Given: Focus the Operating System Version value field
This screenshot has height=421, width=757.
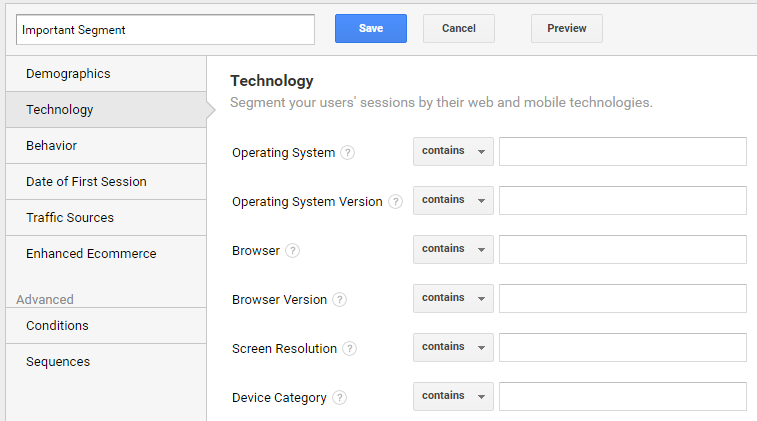Looking at the screenshot, I should pos(623,200).
